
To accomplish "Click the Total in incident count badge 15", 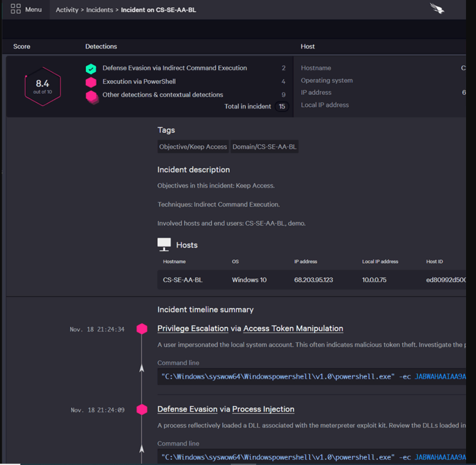I will (x=282, y=107).
